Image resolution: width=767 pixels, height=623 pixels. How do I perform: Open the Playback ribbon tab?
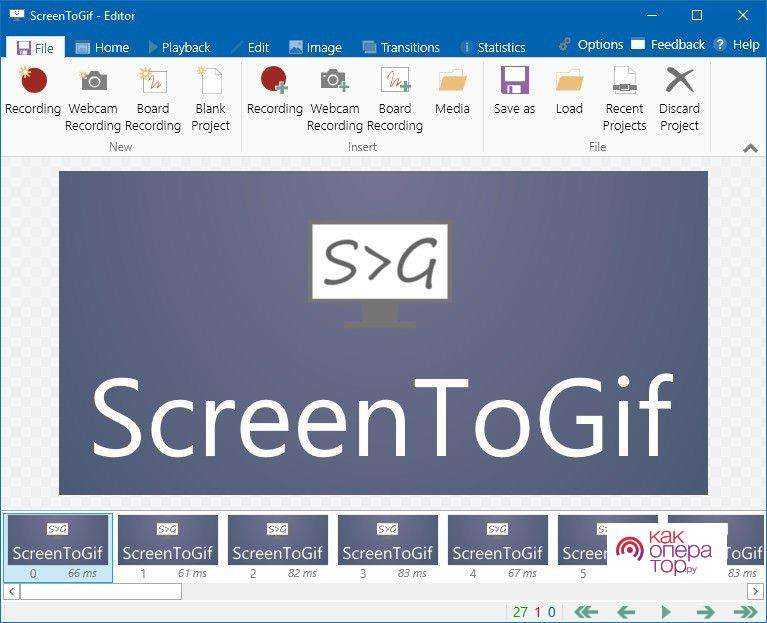180,47
